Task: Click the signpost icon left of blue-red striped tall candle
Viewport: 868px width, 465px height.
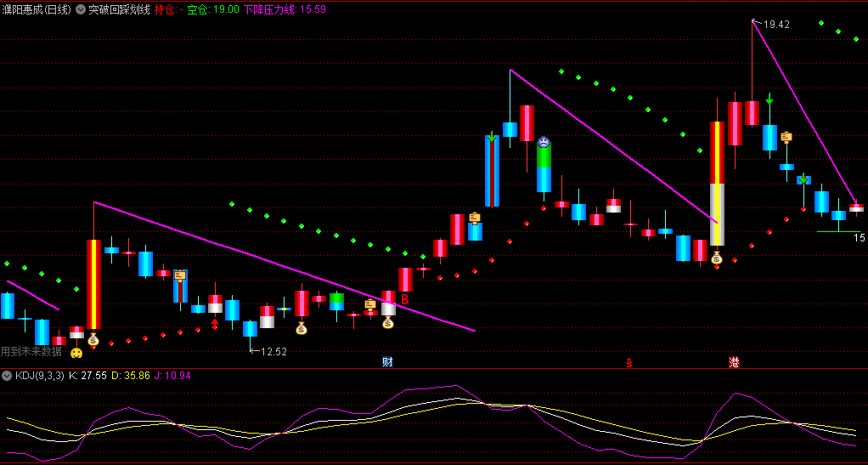Action: point(475,218)
